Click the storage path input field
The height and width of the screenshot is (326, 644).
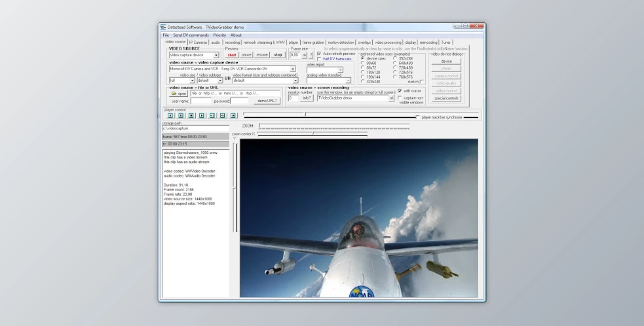[195, 128]
